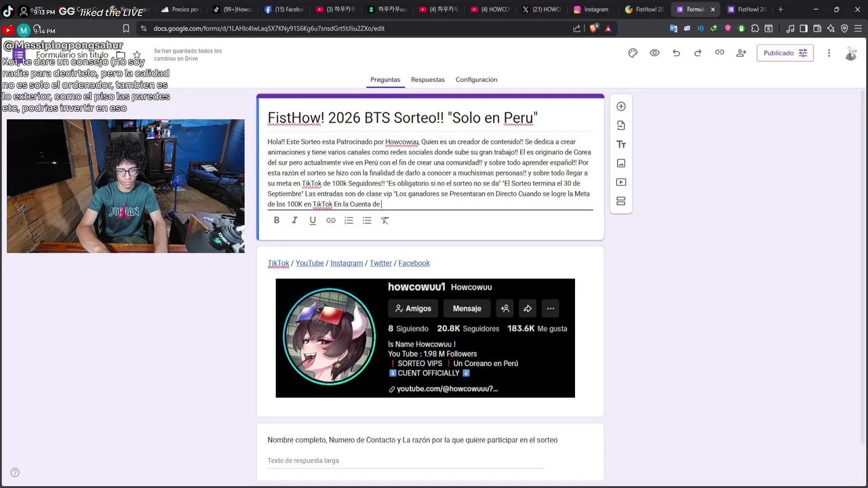Follow the TikTok link
The width and height of the screenshot is (868, 488).
coord(278,263)
